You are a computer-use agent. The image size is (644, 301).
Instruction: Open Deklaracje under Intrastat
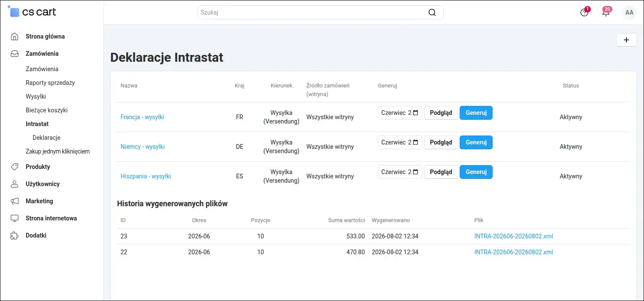(x=46, y=138)
